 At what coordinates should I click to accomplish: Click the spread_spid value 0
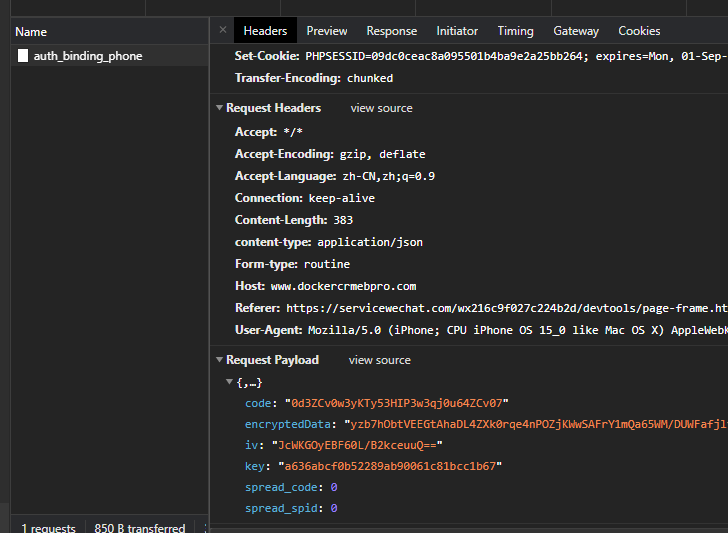334,508
